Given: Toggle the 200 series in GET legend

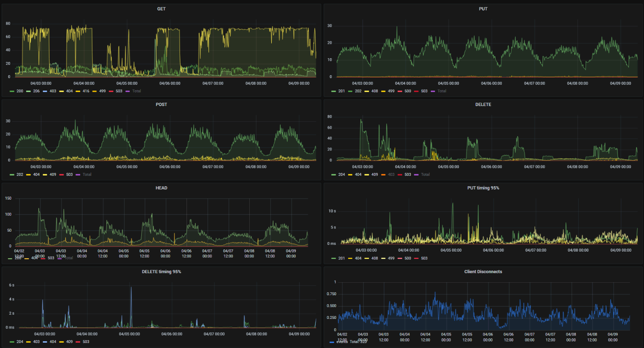Looking at the screenshot, I should (20, 91).
